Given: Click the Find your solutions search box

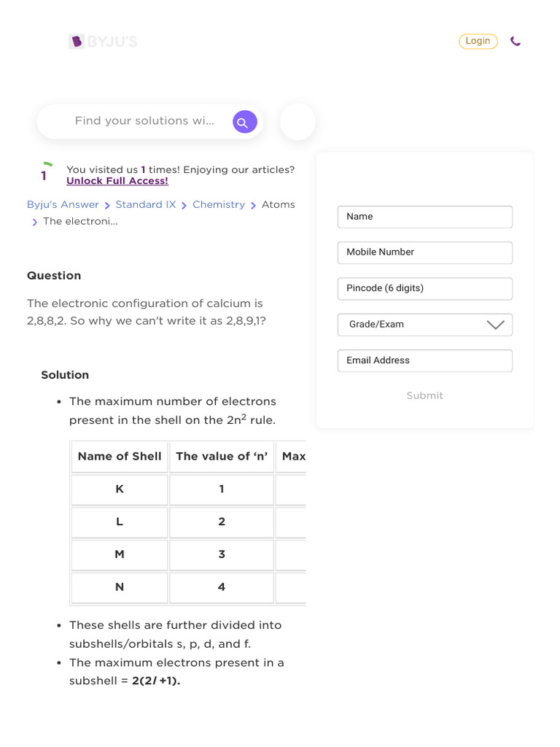Looking at the screenshot, I should click(x=144, y=121).
